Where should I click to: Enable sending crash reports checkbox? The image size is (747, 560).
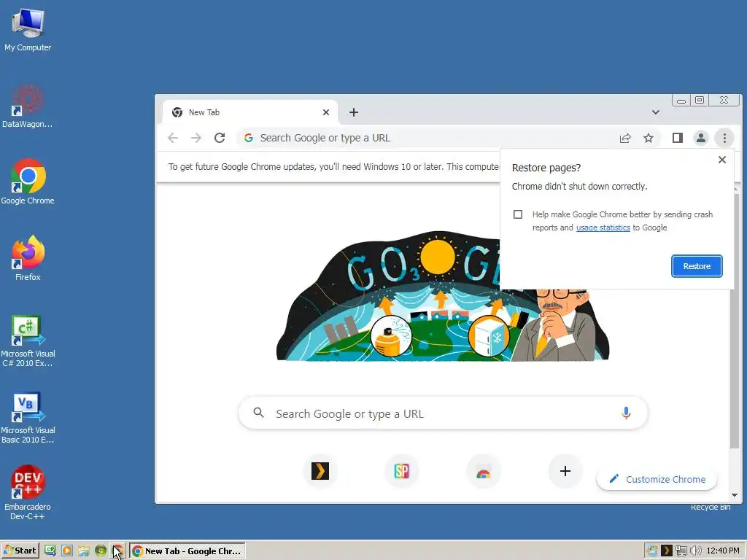coord(518,214)
